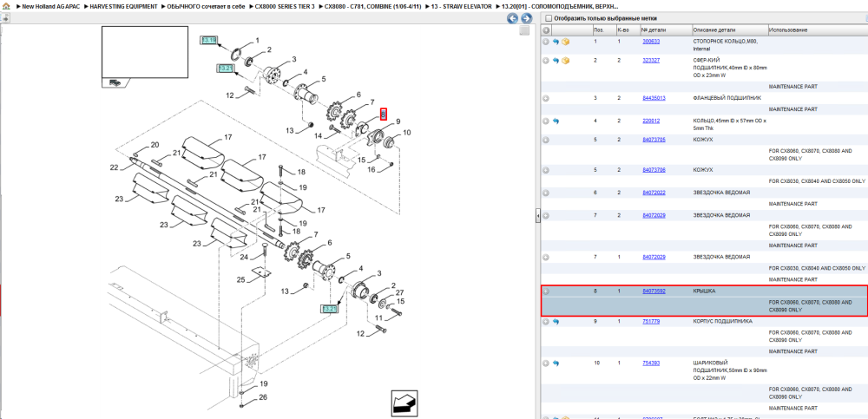Screen dimensions: 868x419
Task: Add part 84073592 using its plus icon
Action: [x=546, y=291]
